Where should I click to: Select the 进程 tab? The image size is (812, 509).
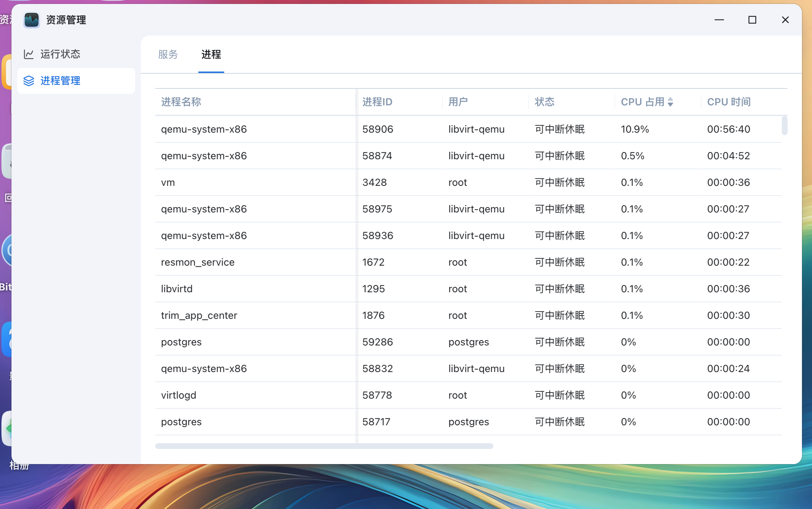click(211, 55)
